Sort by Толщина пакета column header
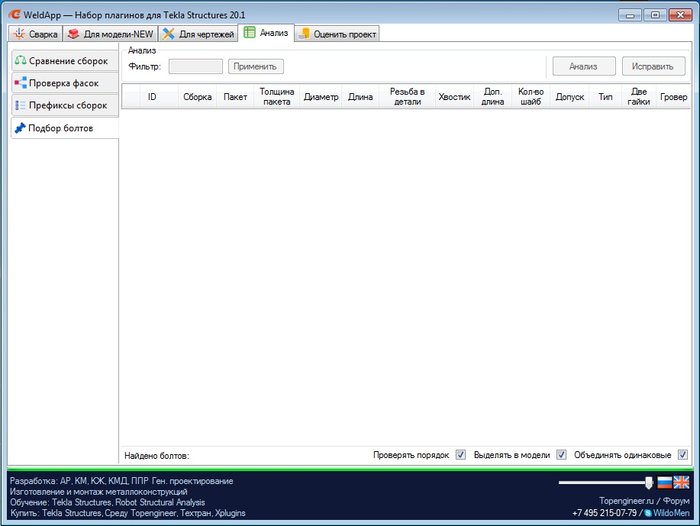700x526 pixels. click(x=277, y=96)
